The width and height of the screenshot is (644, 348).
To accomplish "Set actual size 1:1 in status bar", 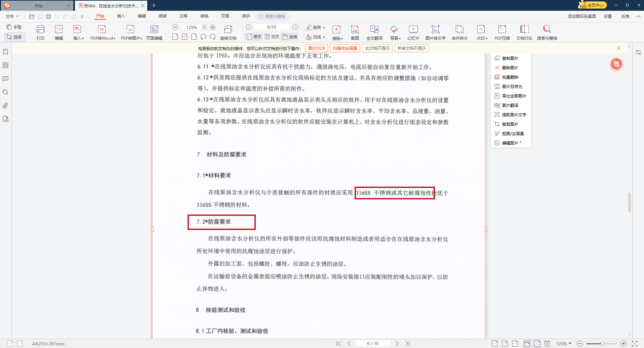I will point(495,344).
